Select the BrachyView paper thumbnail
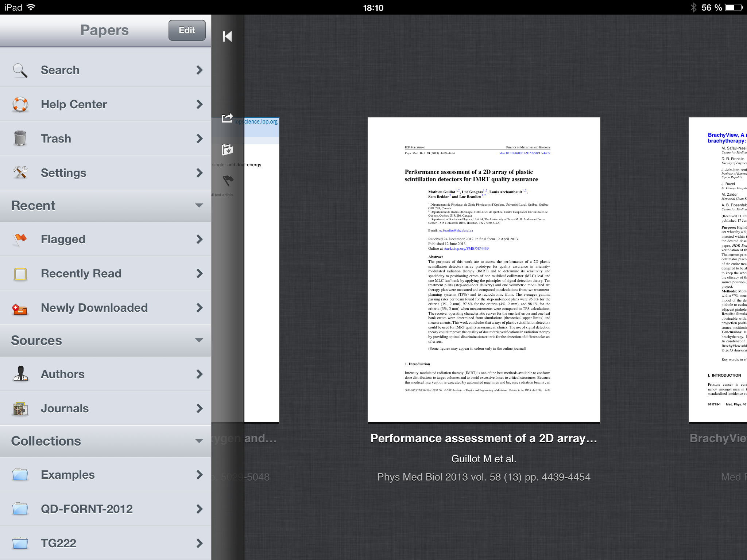 click(x=718, y=270)
